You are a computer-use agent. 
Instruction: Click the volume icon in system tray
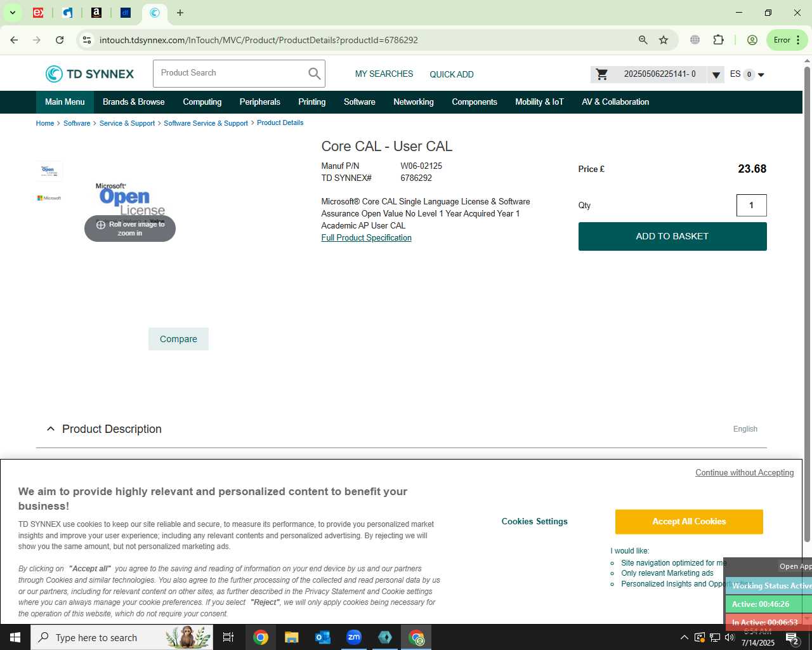(730, 637)
